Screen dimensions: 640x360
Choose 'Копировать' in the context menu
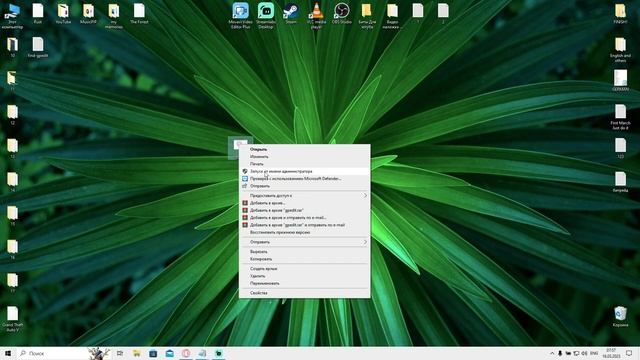click(x=304, y=259)
